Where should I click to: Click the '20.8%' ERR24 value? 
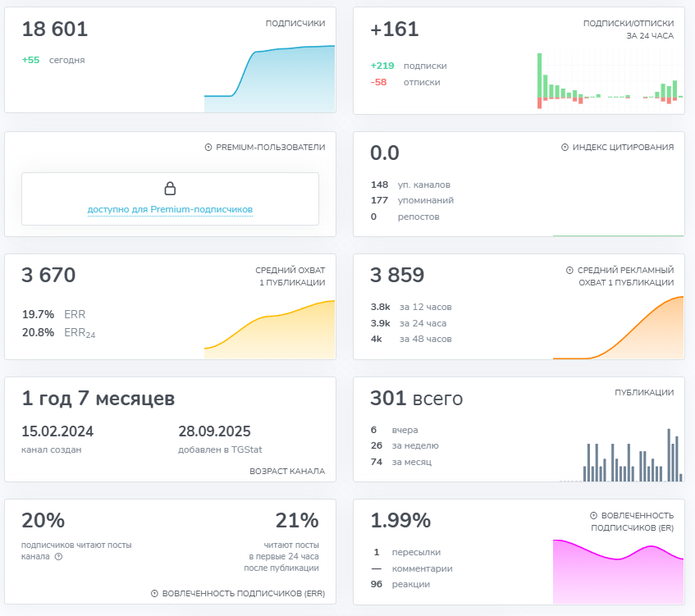(x=38, y=332)
